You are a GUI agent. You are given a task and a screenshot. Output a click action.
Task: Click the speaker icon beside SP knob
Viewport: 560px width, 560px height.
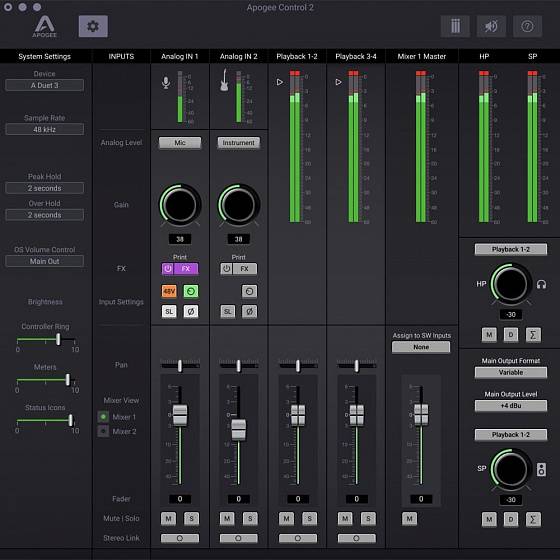[x=541, y=469]
